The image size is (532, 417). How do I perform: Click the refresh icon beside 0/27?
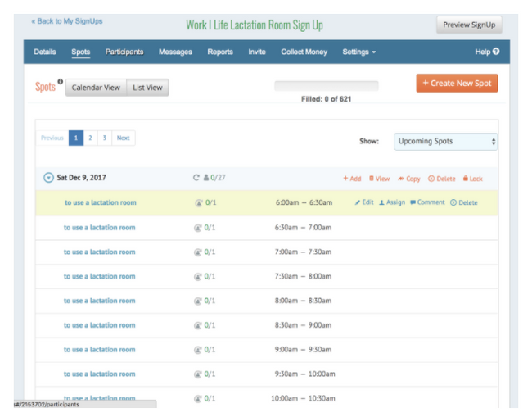point(196,178)
